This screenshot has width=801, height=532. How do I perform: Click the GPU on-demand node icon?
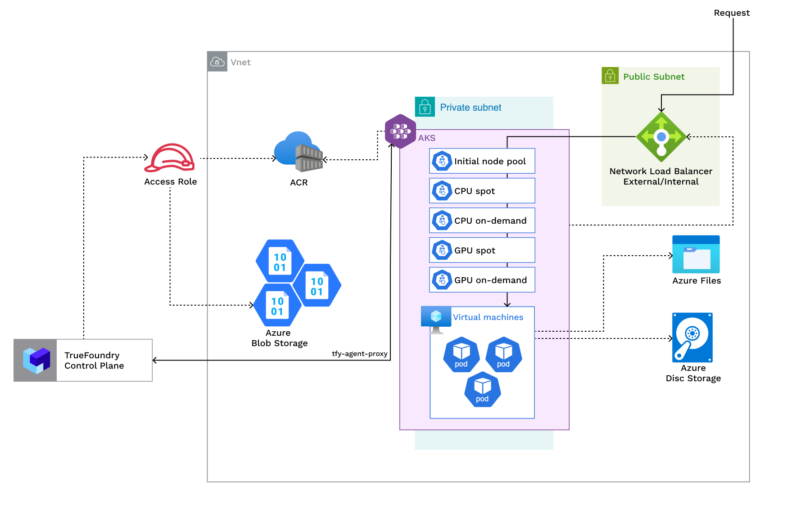click(442, 280)
